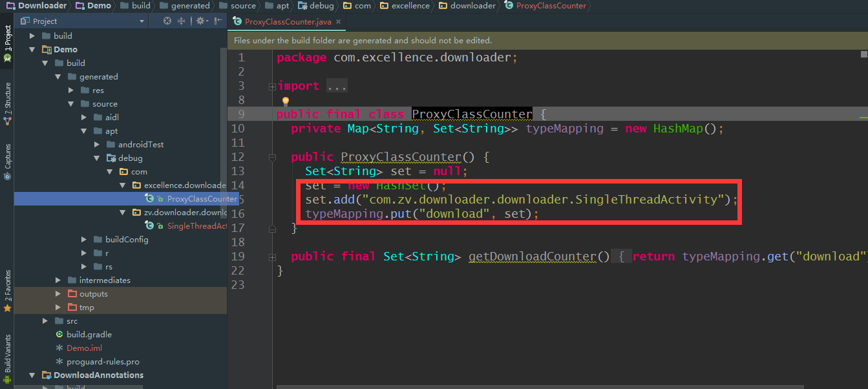Image resolution: width=868 pixels, height=389 pixels.
Task: Click the build.gradle file icon
Action: coord(59,334)
